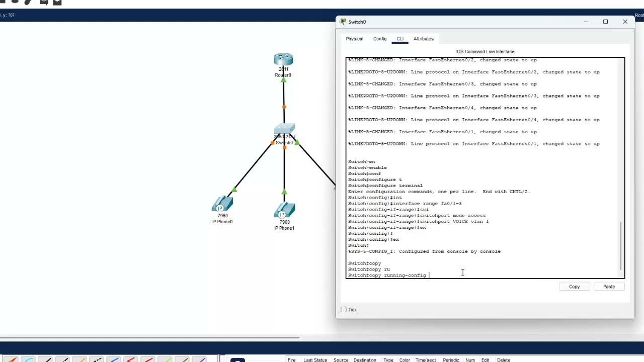Click the '%SYS-5-CONFIG_I: Configured from console' line

[424, 251]
